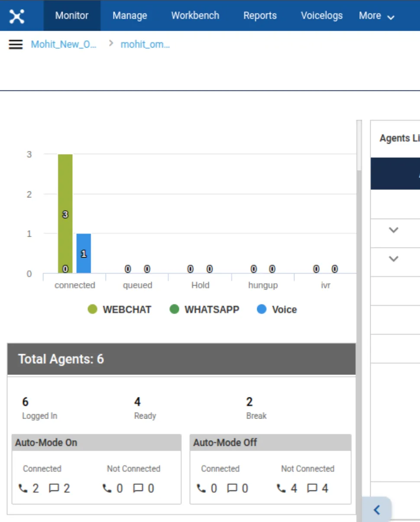This screenshot has height=522, width=420.
Task: Open the Reports tab
Action: coord(260,16)
